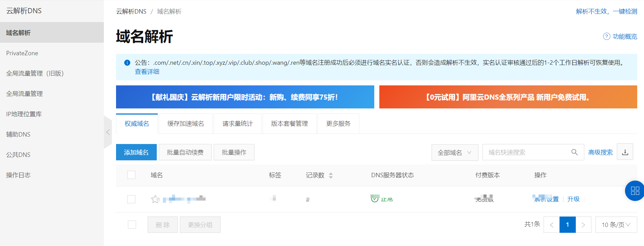
Task: Tick the bottom checkbox beside 删除
Action: (x=132, y=225)
